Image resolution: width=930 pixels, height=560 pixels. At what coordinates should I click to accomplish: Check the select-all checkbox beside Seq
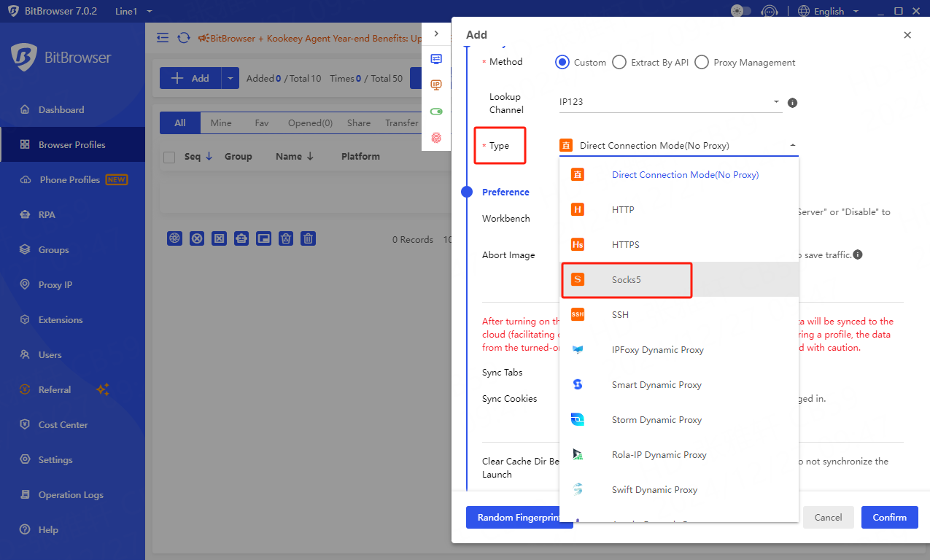169,157
